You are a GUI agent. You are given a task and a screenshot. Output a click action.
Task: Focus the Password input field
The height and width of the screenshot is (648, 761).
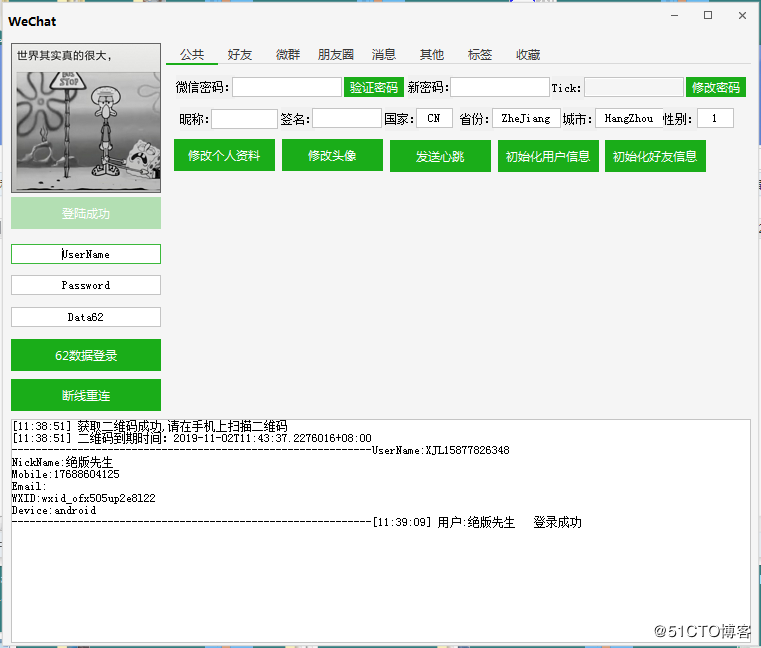86,285
